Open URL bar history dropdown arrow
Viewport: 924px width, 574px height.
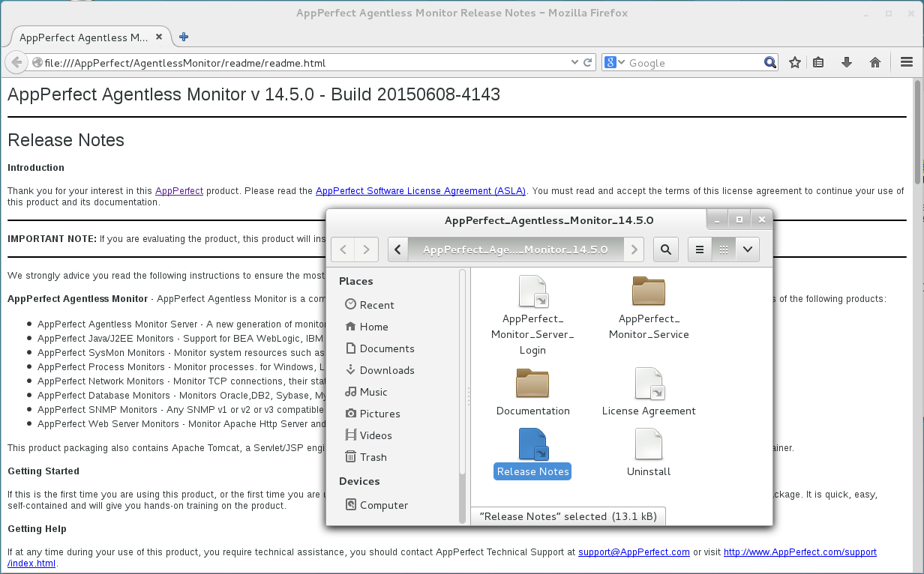574,63
